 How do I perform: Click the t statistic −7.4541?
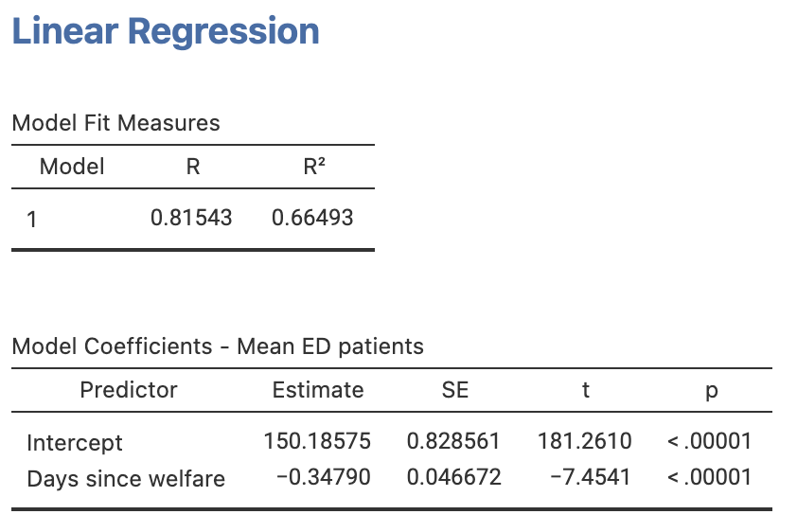pyautogui.click(x=590, y=477)
